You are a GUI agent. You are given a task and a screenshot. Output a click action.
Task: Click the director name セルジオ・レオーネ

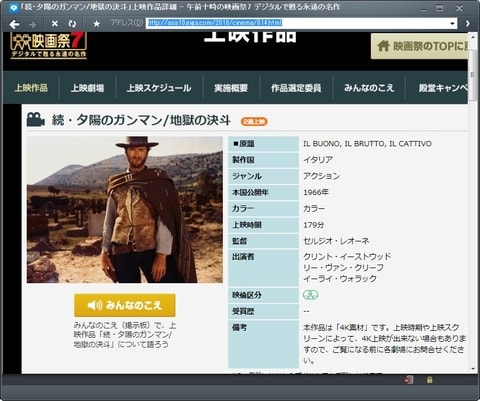336,241
